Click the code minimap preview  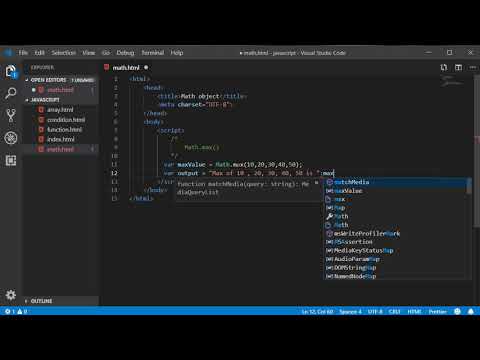[451, 81]
